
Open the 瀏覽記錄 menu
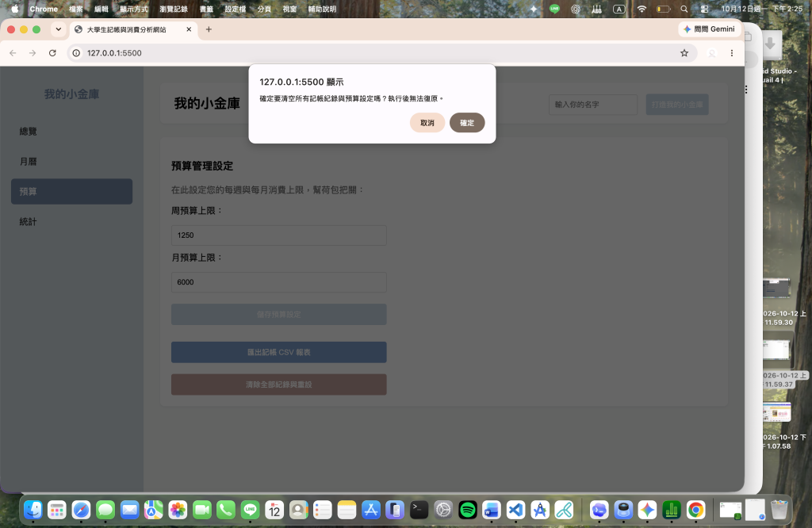(x=174, y=9)
